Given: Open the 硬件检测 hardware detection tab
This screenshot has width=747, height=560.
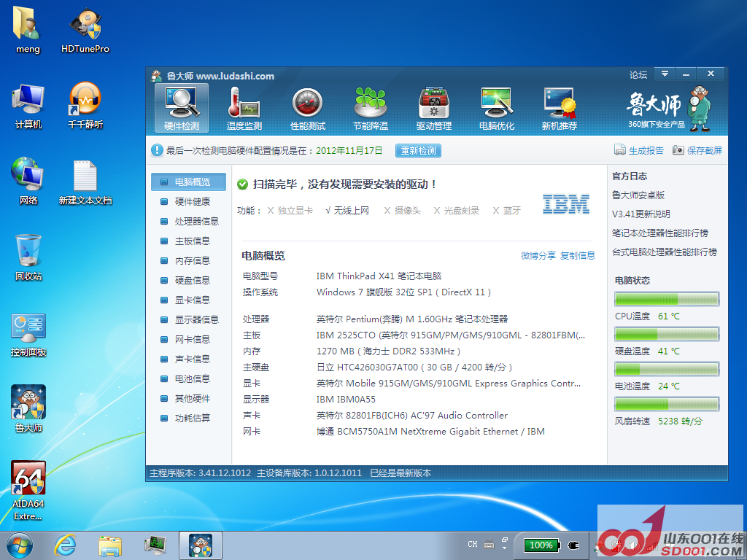Looking at the screenshot, I should pyautogui.click(x=182, y=108).
